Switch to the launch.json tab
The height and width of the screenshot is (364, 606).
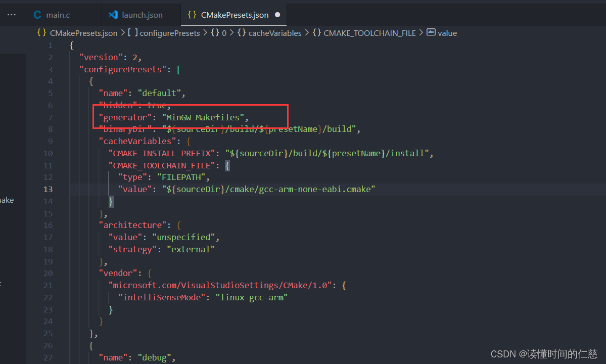142,15
